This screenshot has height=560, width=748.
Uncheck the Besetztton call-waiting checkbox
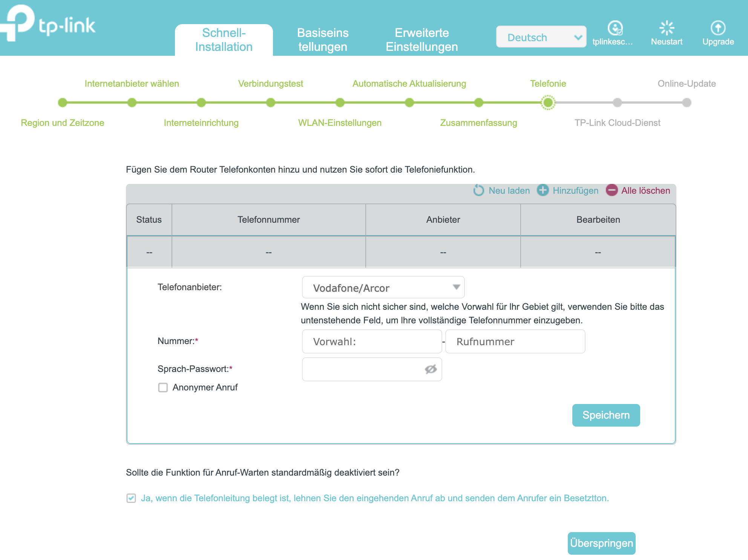pos(131,498)
